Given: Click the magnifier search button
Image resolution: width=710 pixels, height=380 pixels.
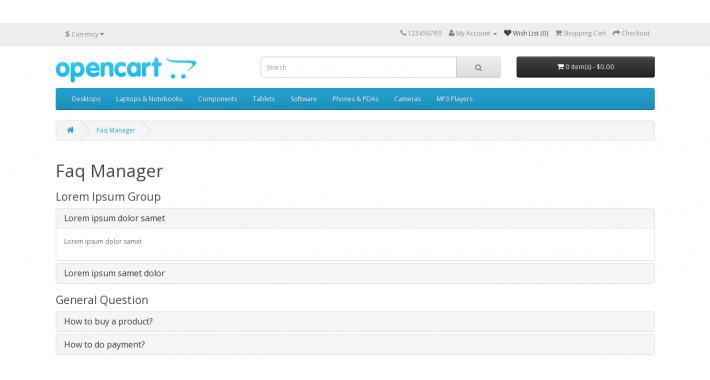Looking at the screenshot, I should click(478, 67).
